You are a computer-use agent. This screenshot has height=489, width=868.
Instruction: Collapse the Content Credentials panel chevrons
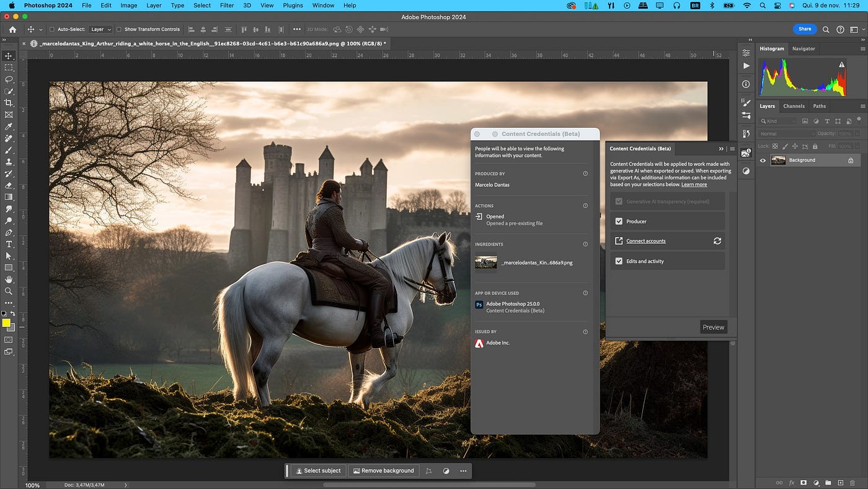pyautogui.click(x=721, y=149)
